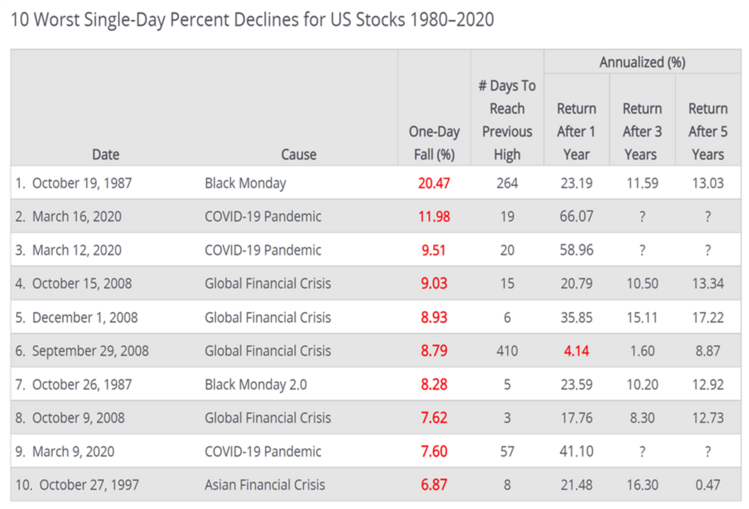Click the One-Day Fall (%) header
The image size is (749, 509).
point(432,143)
